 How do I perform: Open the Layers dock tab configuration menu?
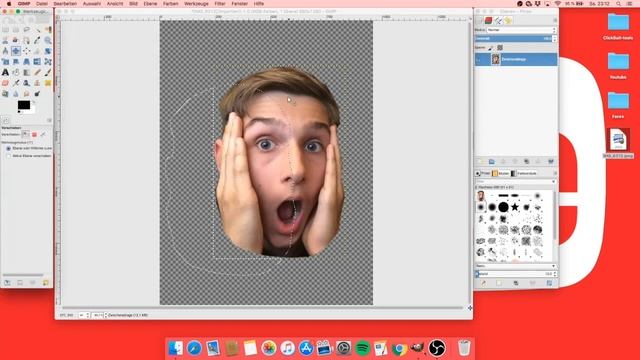555,20
